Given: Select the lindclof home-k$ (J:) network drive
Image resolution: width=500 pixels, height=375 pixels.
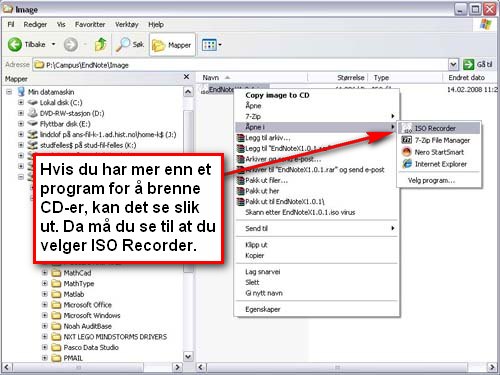Looking at the screenshot, I should [x=108, y=134].
